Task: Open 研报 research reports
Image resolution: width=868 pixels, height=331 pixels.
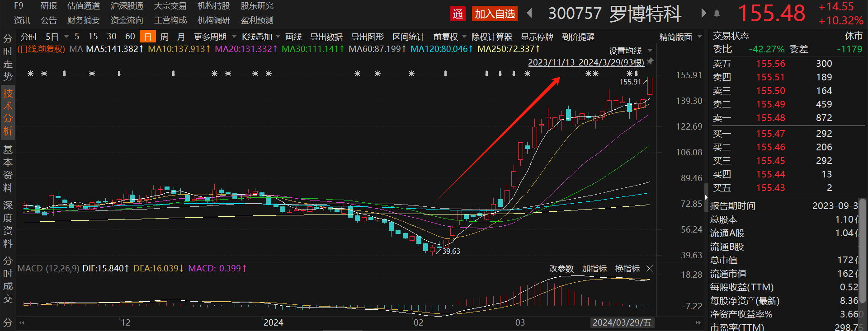Action: [x=49, y=6]
